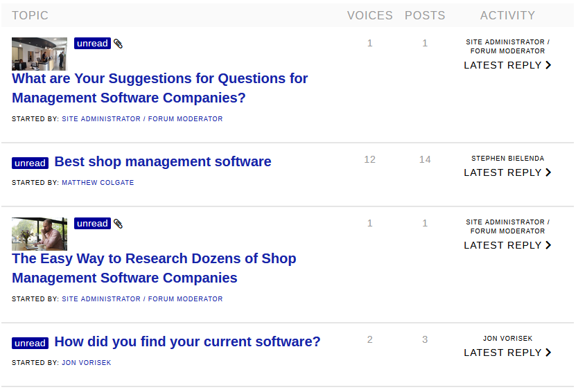Screen dimensions: 578x392
Task: Click the unread badge on The Easy Way topic
Action: (93, 223)
